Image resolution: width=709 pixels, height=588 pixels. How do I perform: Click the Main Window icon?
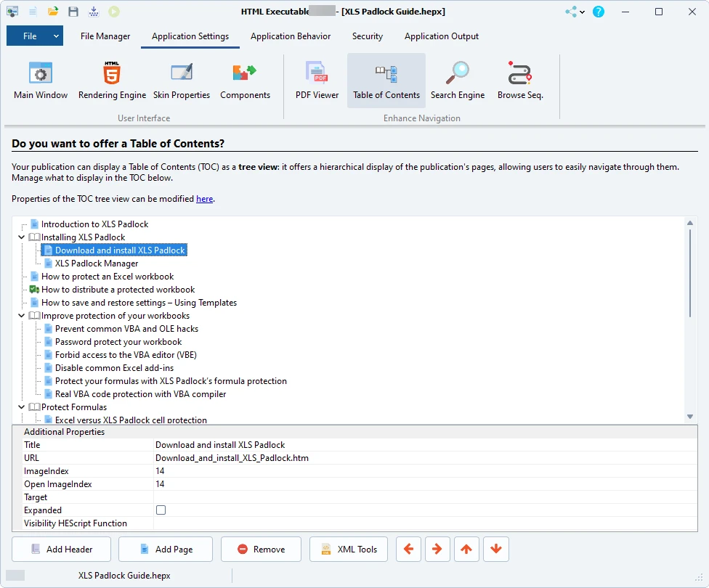pyautogui.click(x=41, y=81)
